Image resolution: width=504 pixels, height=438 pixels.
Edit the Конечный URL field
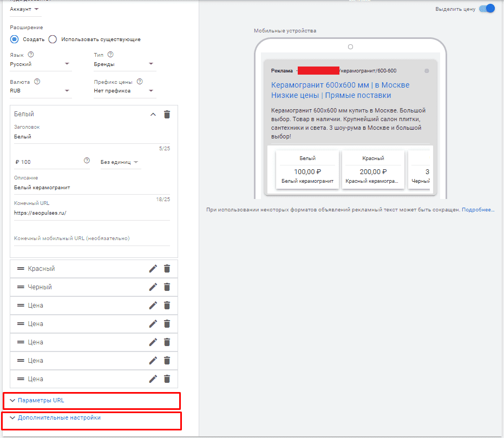coord(92,213)
